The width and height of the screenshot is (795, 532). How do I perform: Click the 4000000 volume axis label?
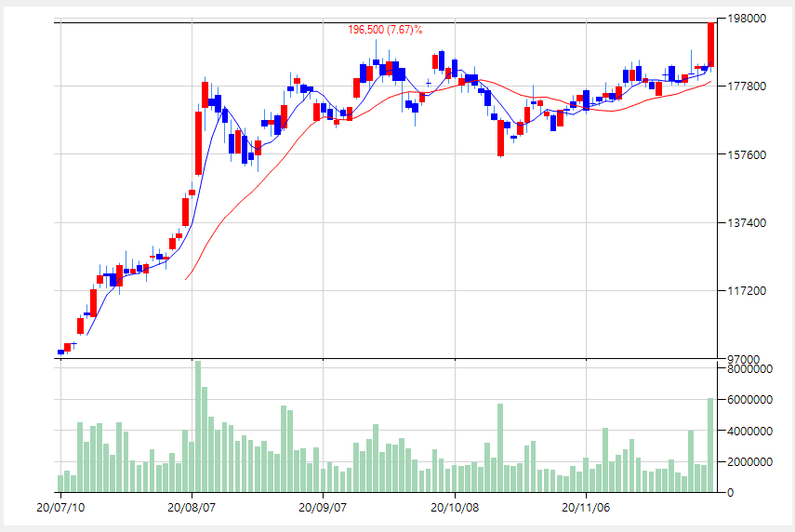[x=749, y=431]
